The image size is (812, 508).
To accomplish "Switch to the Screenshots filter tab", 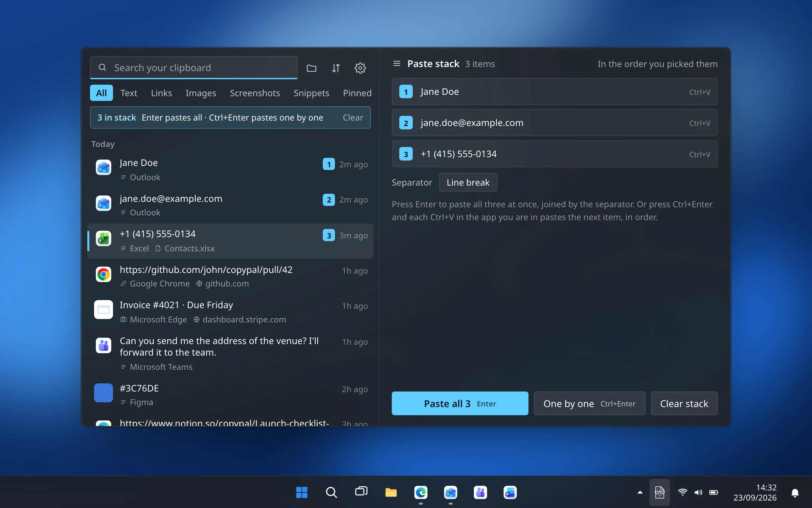I will 255,93.
